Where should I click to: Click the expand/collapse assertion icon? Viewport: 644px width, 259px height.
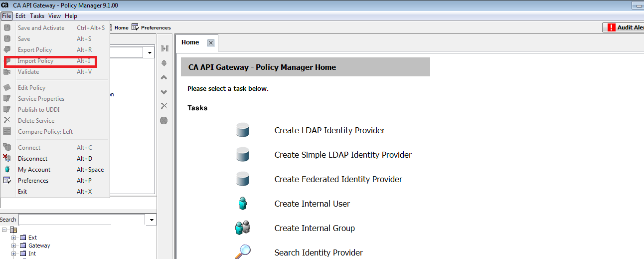pos(164,48)
